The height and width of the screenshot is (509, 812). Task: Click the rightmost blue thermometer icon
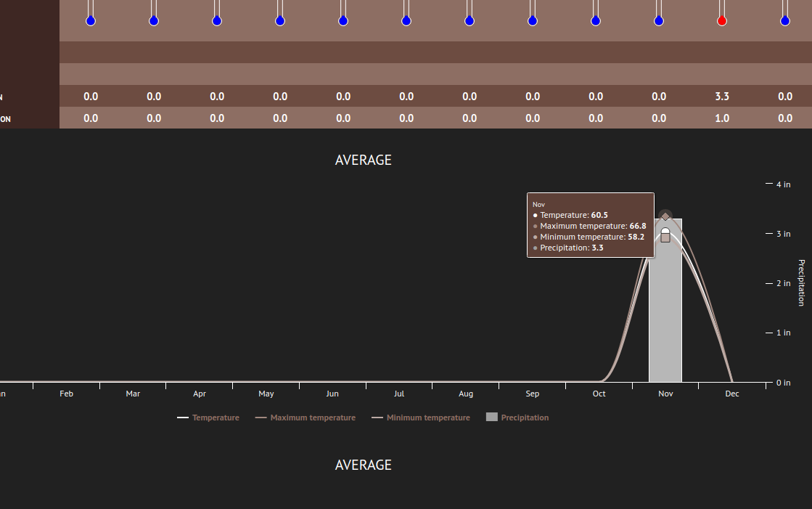[785, 14]
